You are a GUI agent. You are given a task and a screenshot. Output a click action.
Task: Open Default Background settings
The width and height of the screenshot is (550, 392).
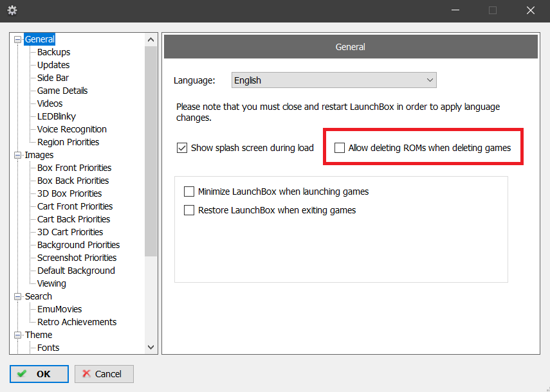76,271
